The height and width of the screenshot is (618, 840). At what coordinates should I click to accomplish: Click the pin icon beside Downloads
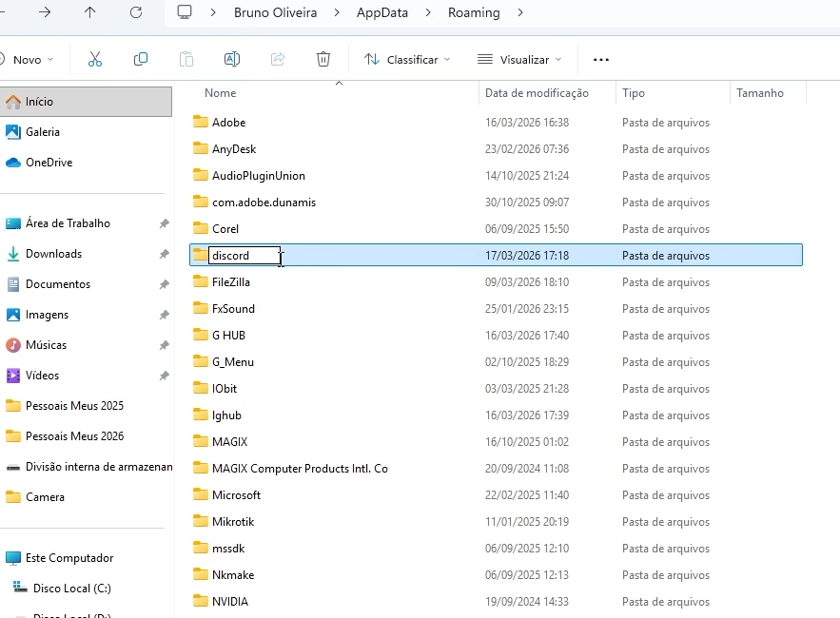coord(164,254)
